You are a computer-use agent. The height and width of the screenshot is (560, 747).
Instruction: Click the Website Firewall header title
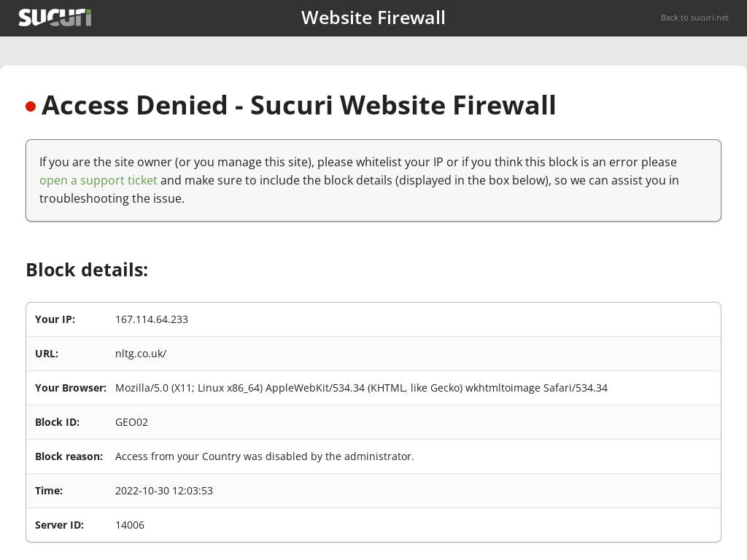373,17
